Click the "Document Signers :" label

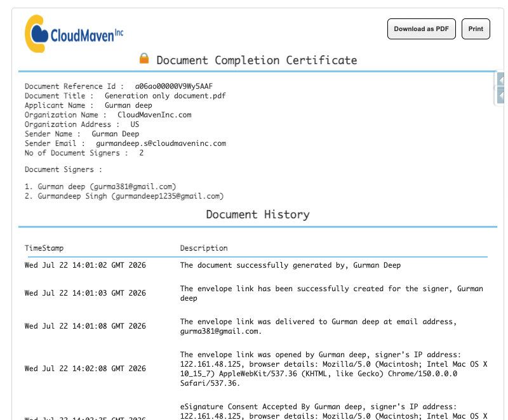[63, 169]
